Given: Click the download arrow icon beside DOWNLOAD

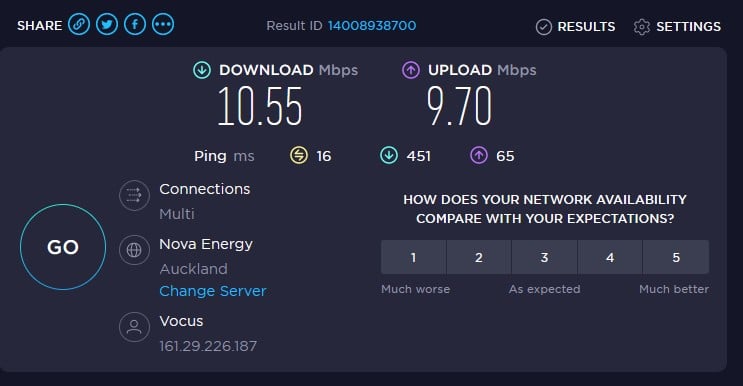Looking at the screenshot, I should tap(202, 70).
